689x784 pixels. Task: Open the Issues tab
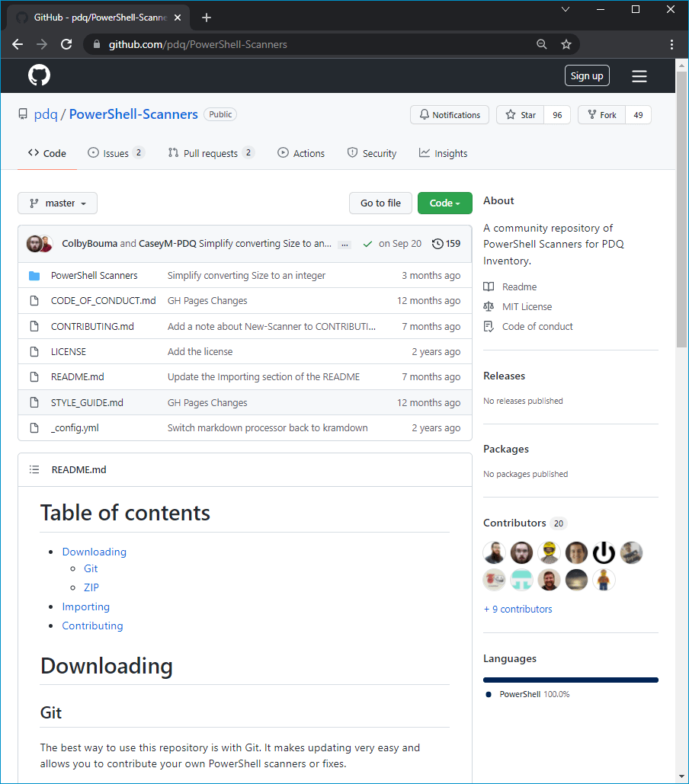coord(116,153)
